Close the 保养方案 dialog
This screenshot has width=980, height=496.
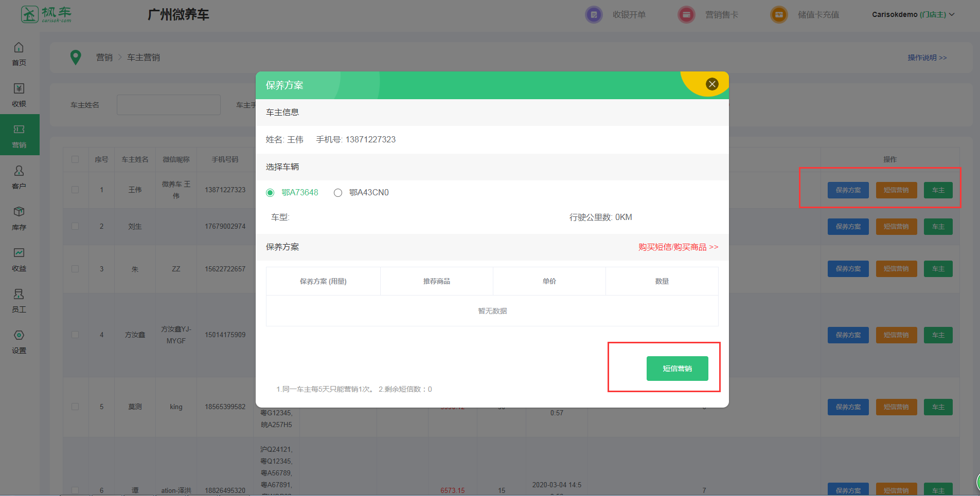tap(712, 84)
